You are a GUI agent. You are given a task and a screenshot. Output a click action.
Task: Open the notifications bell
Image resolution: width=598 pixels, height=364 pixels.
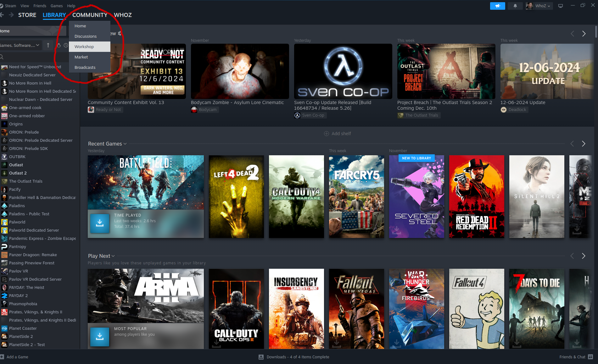coord(515,6)
